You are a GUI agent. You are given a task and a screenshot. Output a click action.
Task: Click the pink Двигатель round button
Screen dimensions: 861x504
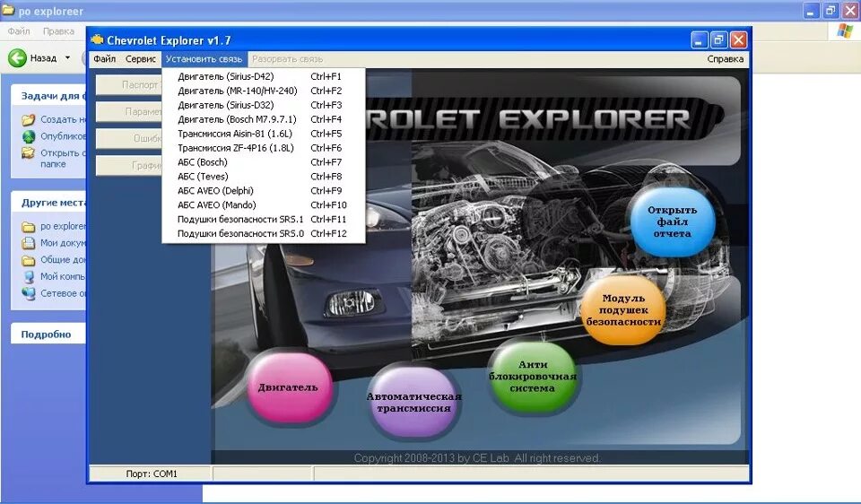coord(289,387)
